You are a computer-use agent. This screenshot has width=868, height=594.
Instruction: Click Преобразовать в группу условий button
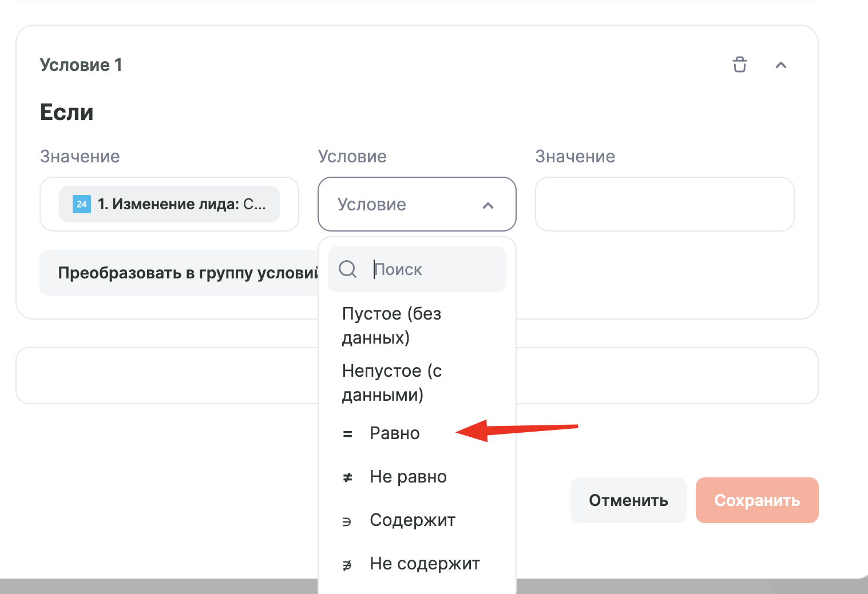179,273
